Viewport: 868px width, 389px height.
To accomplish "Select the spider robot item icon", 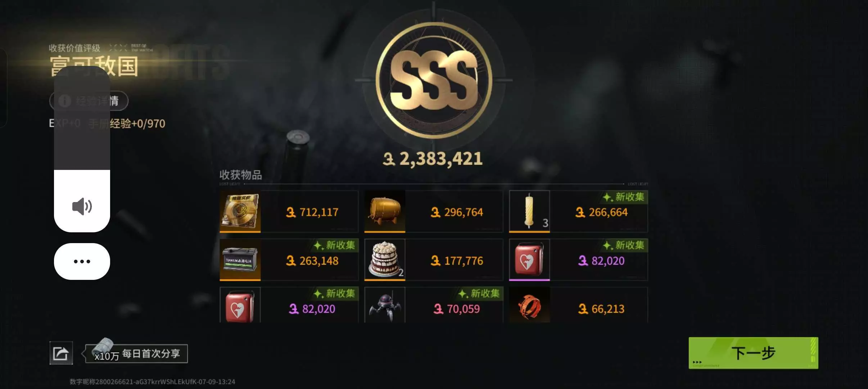I will 385,305.
